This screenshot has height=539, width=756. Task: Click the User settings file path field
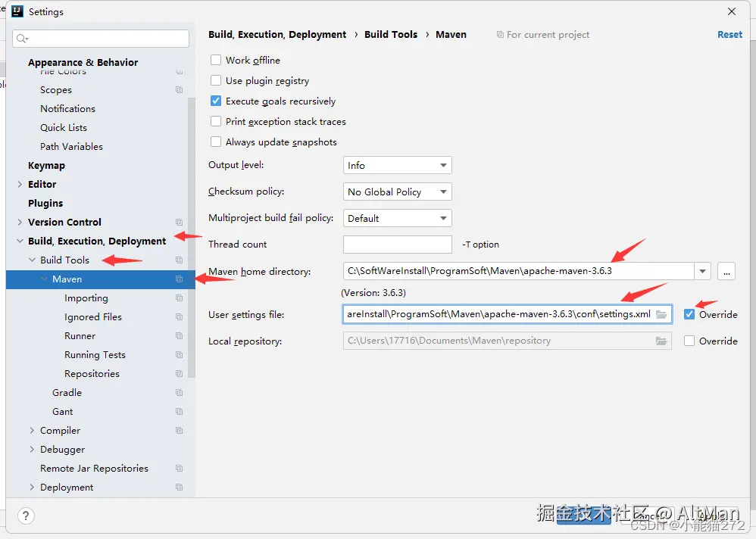[508, 314]
